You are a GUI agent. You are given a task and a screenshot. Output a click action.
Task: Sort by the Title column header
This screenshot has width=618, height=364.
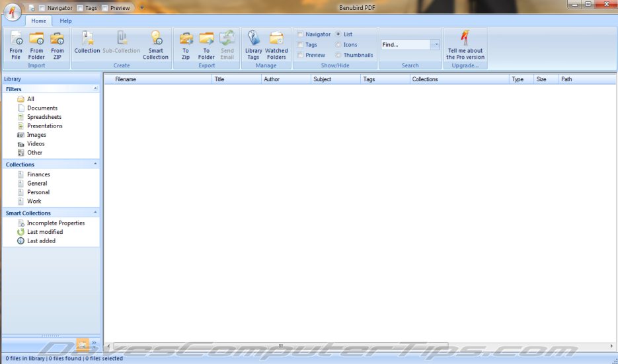point(237,79)
